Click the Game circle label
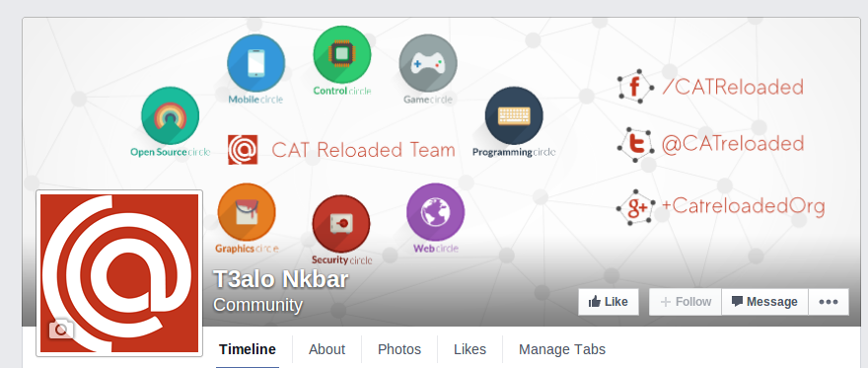Image resolution: width=868 pixels, height=368 pixels. 428,100
